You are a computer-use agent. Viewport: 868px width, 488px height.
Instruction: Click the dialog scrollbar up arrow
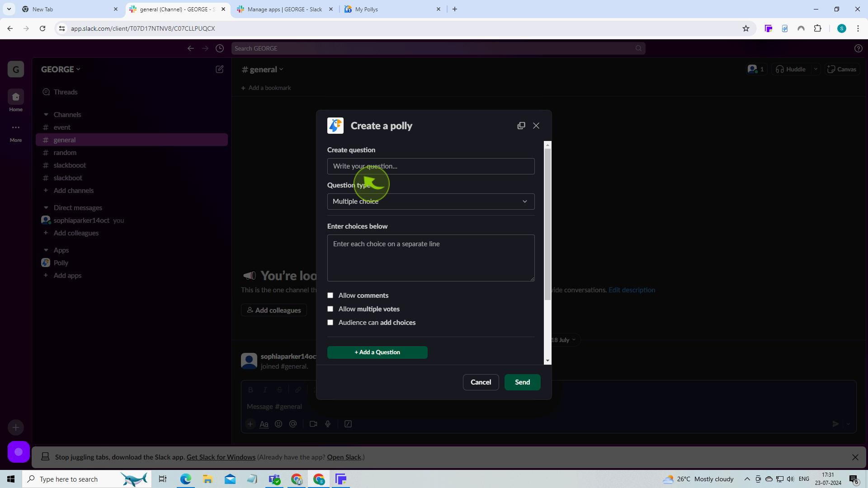coord(548,145)
